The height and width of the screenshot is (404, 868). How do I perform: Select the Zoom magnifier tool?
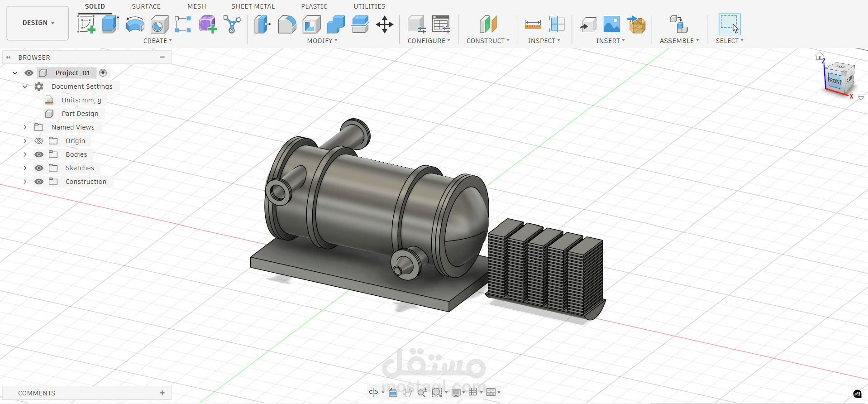(422, 392)
